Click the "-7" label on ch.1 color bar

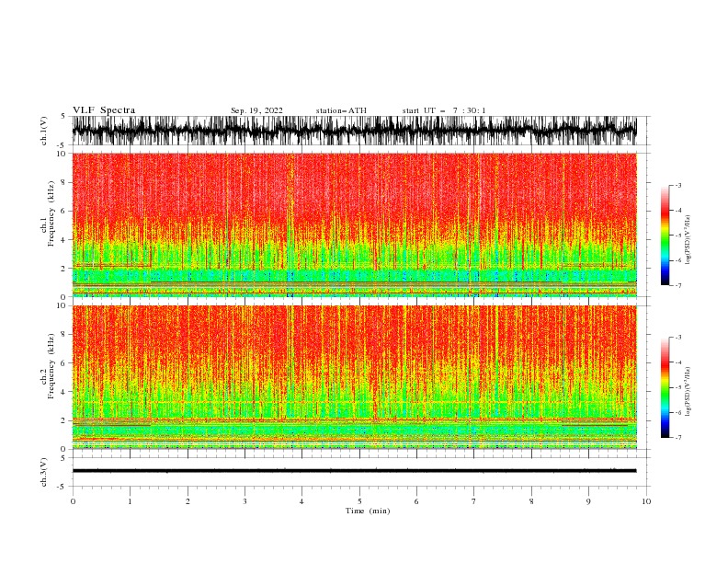(678, 285)
